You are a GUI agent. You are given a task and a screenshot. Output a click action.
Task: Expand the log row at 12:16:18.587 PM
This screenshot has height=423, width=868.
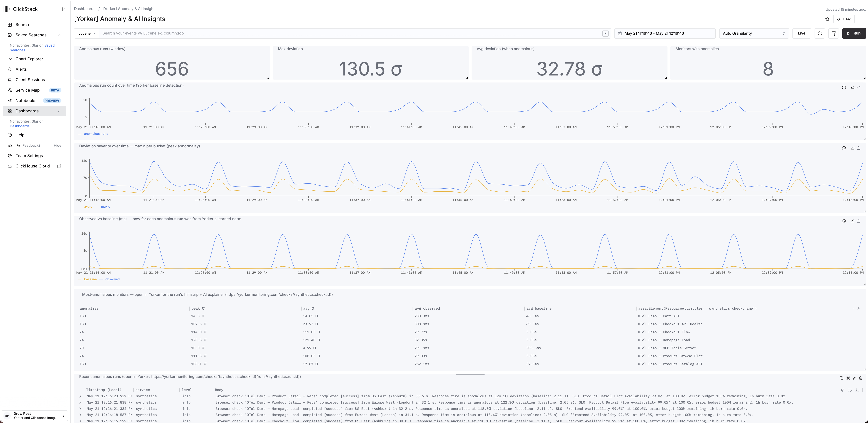click(x=80, y=415)
